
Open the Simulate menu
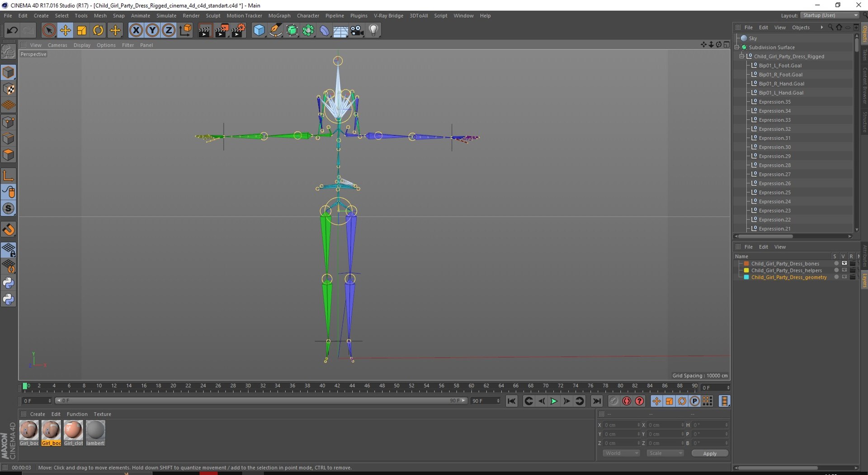166,16
